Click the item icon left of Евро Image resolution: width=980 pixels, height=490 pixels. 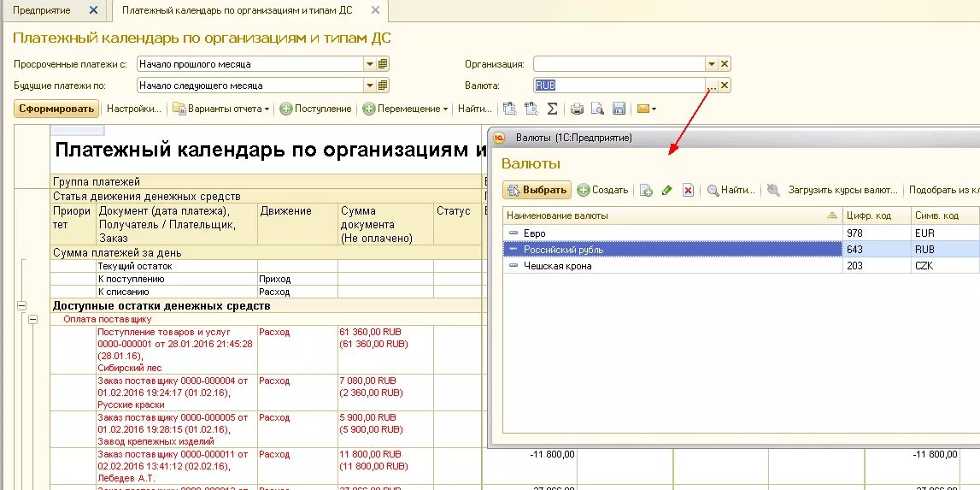[x=513, y=233]
